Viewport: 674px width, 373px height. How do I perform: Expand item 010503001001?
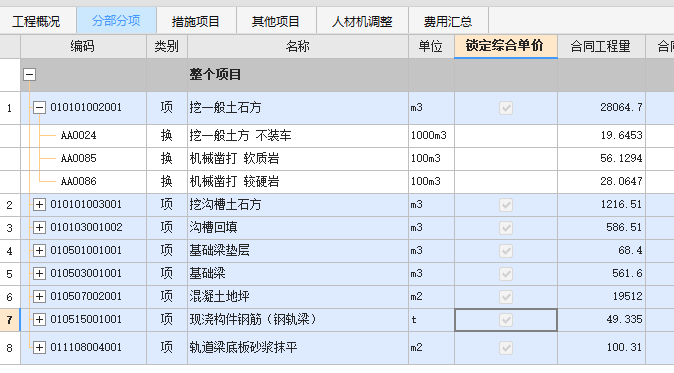click(x=39, y=273)
